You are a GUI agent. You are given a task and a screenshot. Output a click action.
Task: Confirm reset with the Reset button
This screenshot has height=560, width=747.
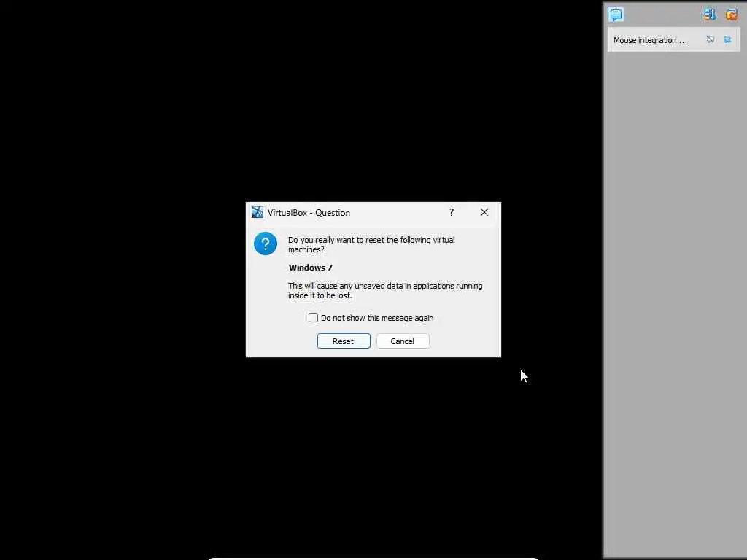pos(344,341)
